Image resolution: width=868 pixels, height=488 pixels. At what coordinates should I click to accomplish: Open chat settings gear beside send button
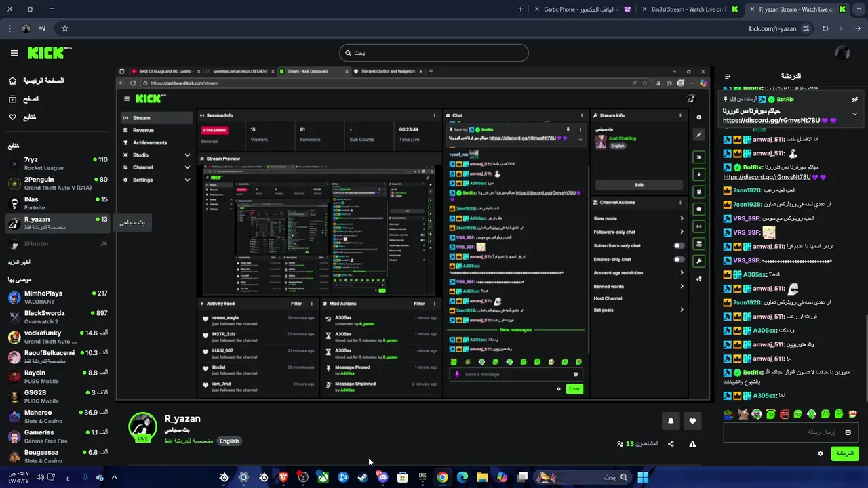[x=821, y=453]
